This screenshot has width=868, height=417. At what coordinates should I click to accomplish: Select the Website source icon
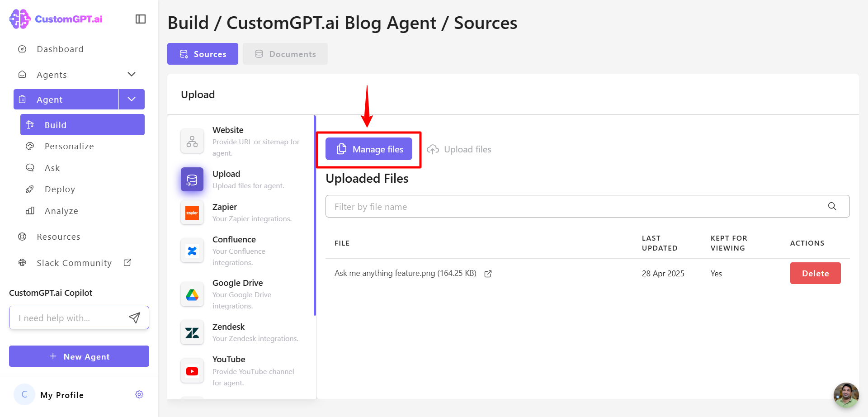(x=192, y=141)
